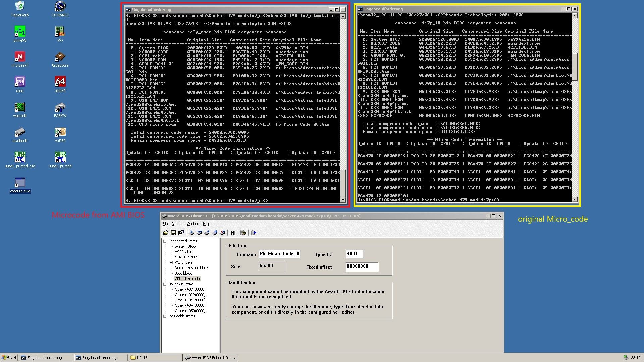Select Other (4029:0000) tree item
The width and height of the screenshot is (644, 362).
[x=190, y=295]
